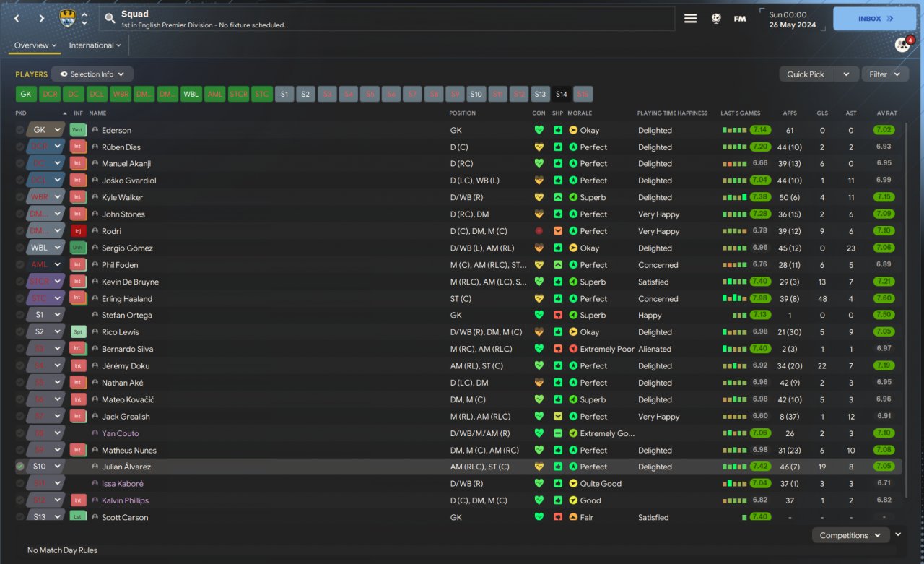
Task: Open Ederson's GK position dropdown
Action: [46, 130]
